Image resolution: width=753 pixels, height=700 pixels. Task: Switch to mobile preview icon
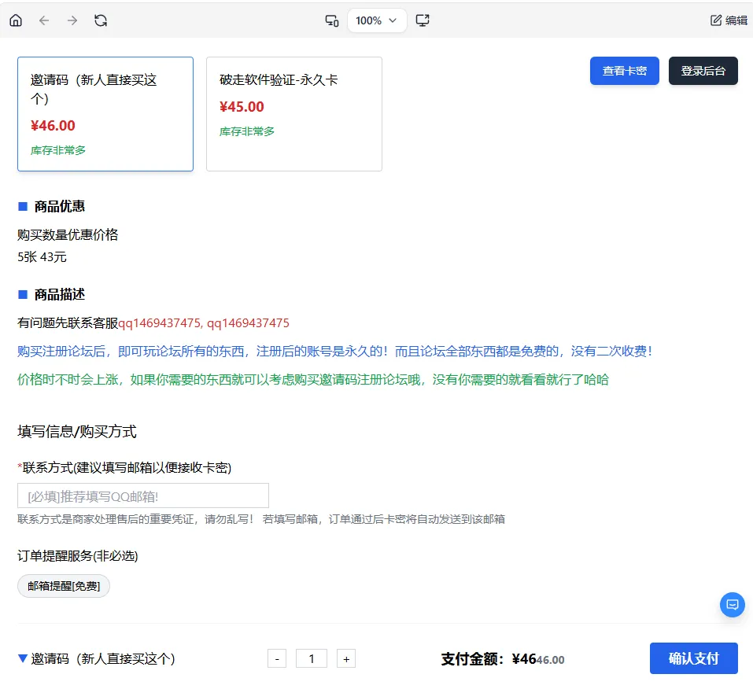coord(331,21)
